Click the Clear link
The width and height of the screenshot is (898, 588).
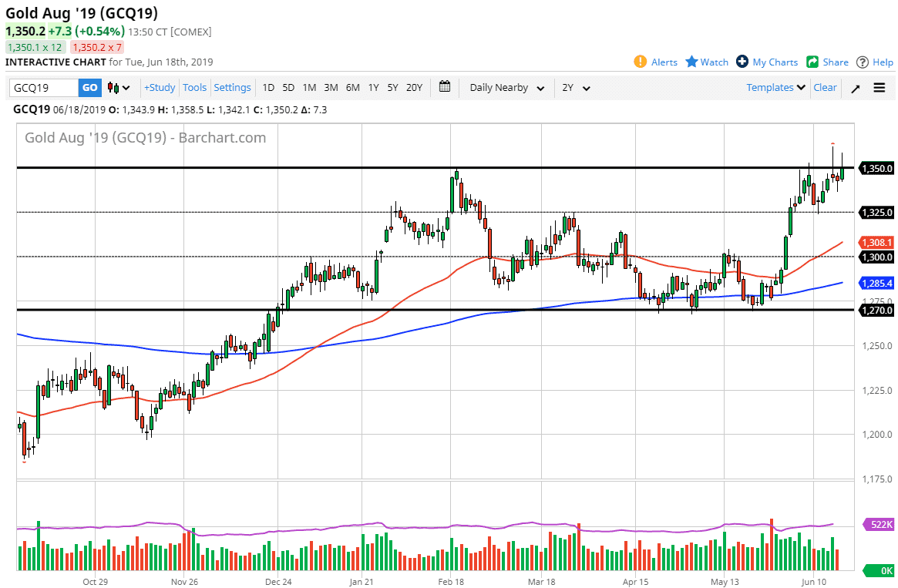point(825,88)
